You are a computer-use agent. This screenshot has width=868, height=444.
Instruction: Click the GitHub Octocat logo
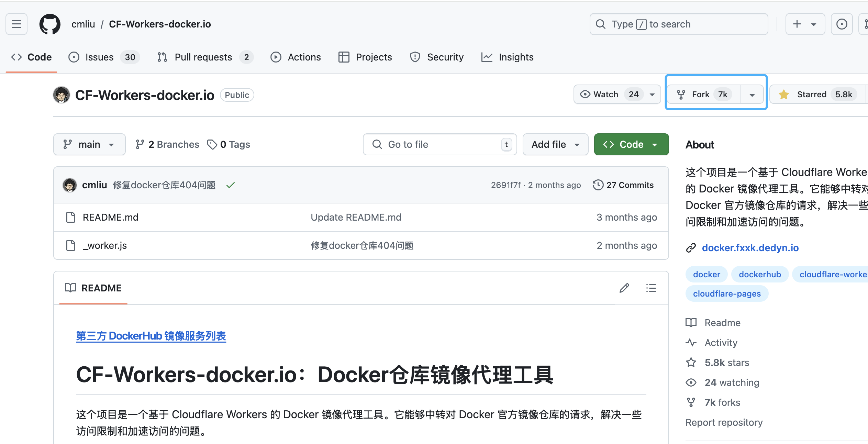50,24
